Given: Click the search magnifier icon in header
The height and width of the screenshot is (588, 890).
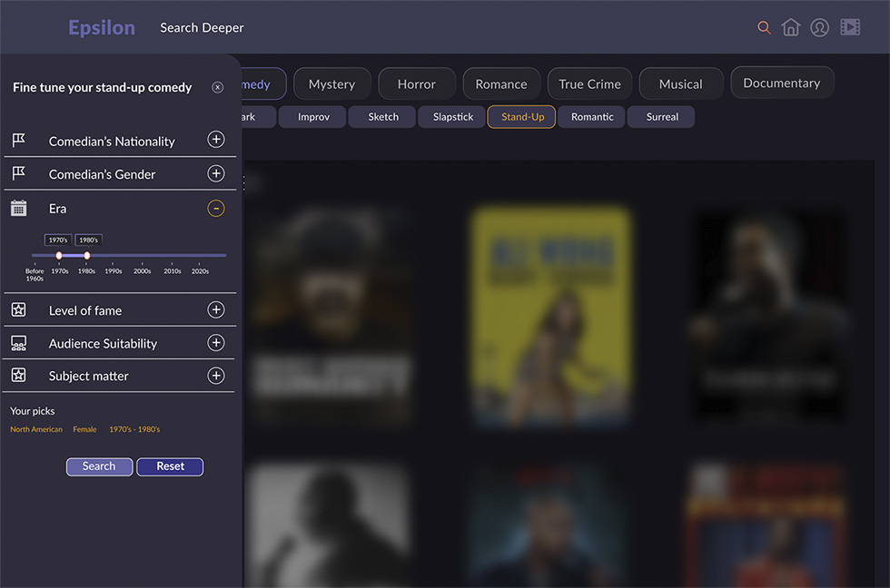Looking at the screenshot, I should (764, 27).
